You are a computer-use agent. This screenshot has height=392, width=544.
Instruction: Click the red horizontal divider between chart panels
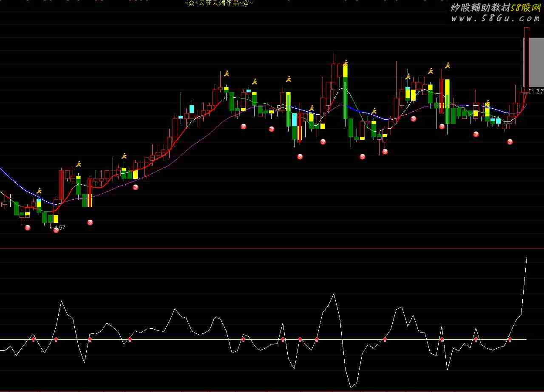pyautogui.click(x=272, y=248)
